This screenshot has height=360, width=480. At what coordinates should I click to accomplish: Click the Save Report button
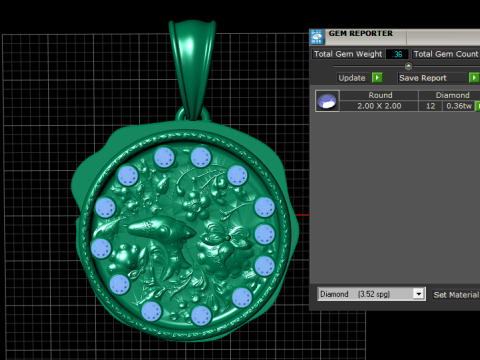tap(433, 78)
